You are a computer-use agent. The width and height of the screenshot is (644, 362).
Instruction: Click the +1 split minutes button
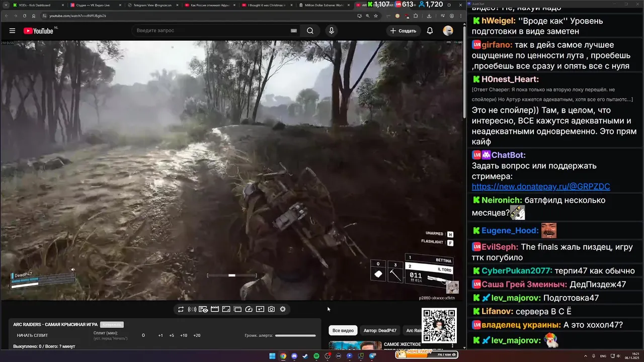pos(160,335)
